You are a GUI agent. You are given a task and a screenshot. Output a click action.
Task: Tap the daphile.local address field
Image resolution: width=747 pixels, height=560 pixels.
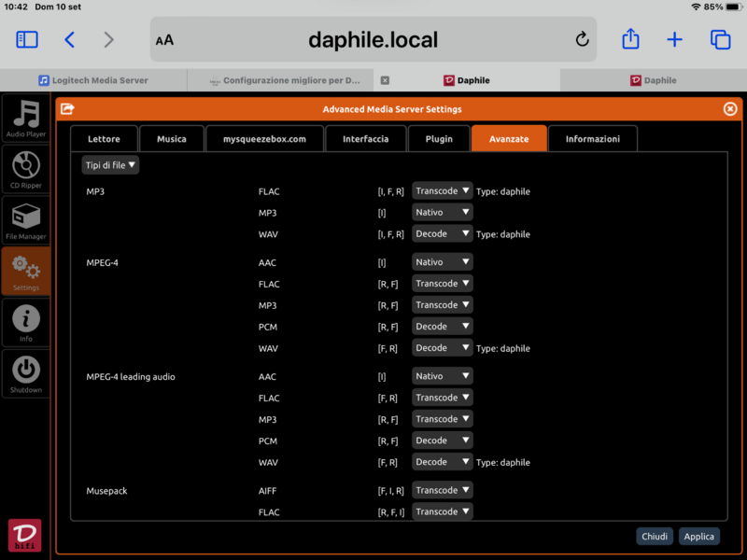coord(373,39)
